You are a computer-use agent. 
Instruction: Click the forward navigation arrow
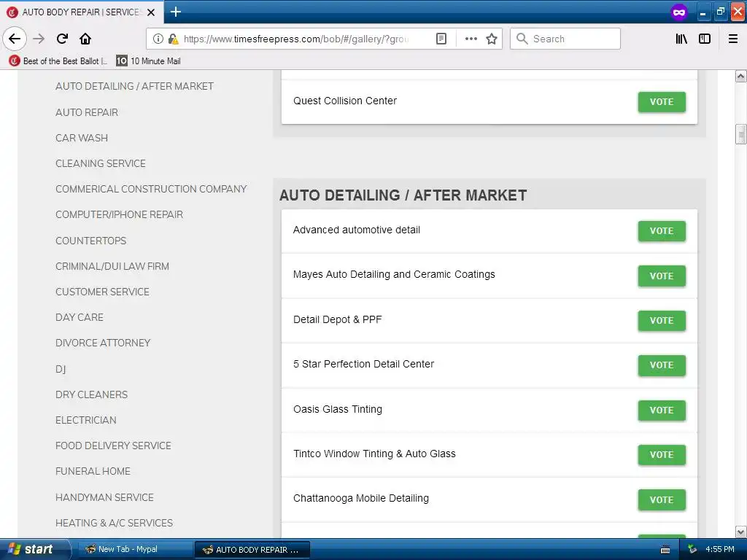tap(39, 39)
